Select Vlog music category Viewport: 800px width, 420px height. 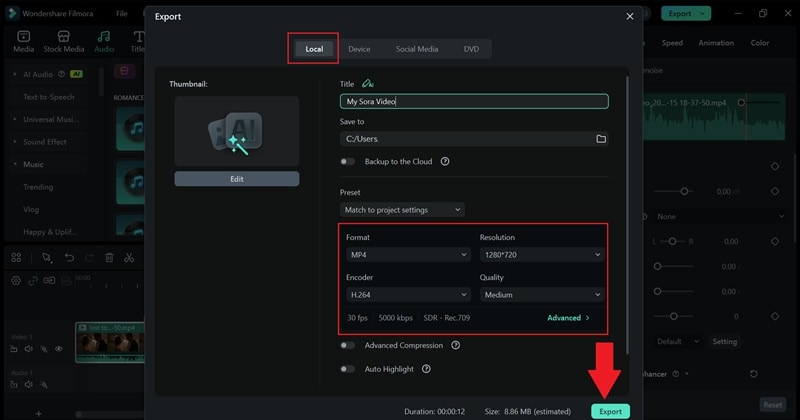[x=31, y=209]
